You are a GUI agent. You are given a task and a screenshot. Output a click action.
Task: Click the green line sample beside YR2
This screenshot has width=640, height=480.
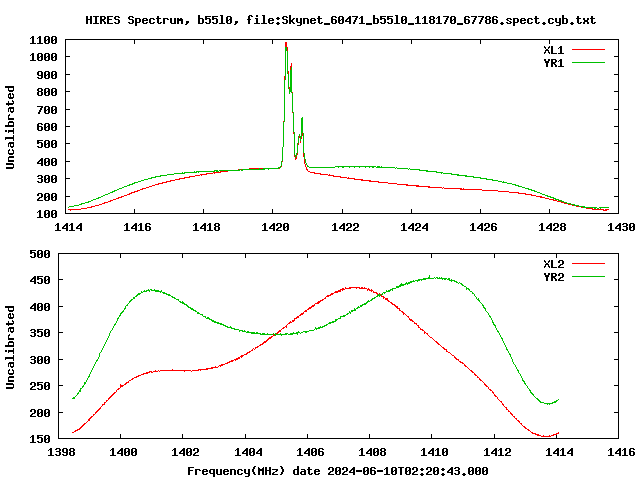click(x=588, y=277)
